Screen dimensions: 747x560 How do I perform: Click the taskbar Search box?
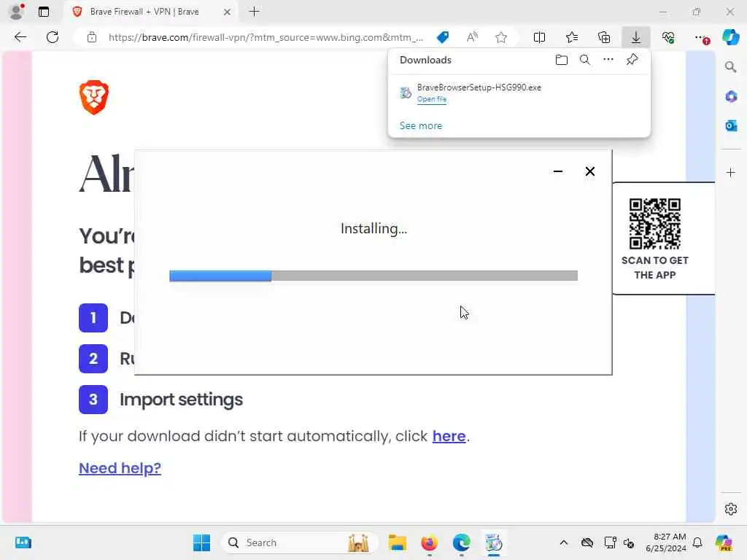tap(300, 542)
